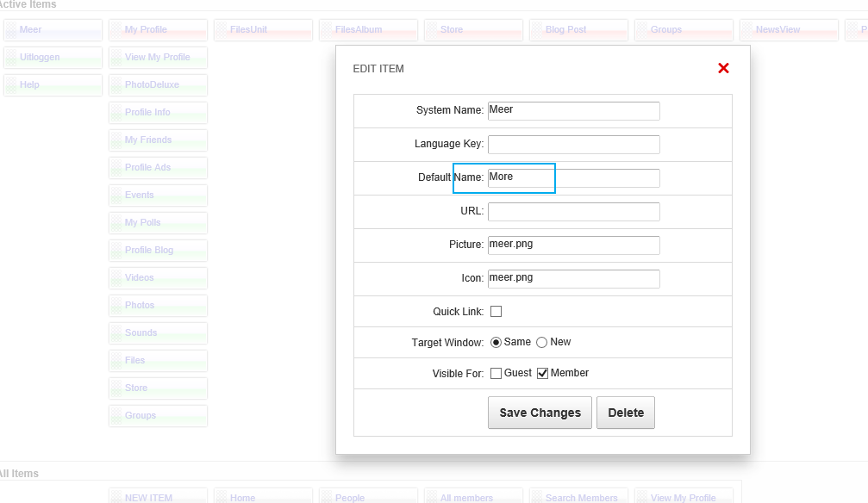Click the URL input field
The height and width of the screenshot is (503, 868).
[573, 212]
